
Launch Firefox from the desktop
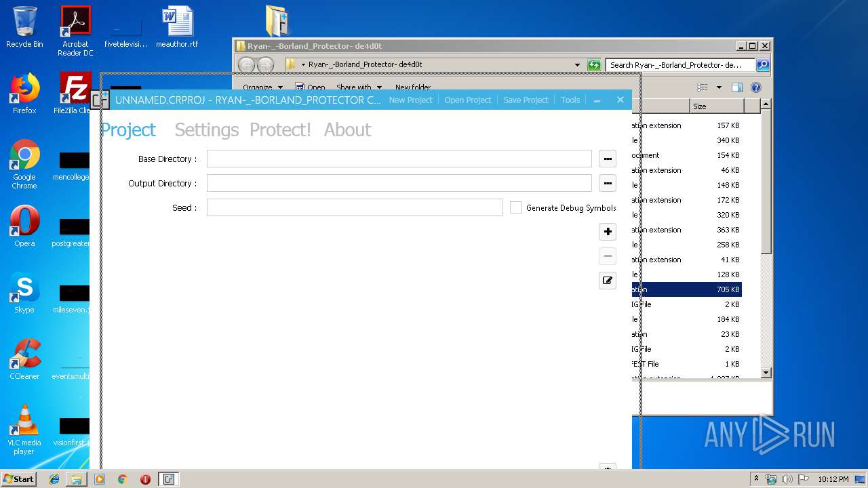pyautogui.click(x=24, y=94)
